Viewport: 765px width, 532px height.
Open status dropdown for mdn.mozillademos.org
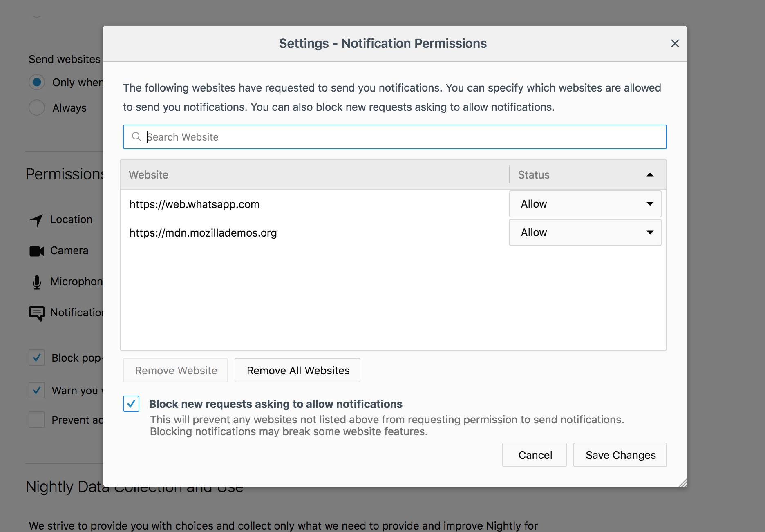point(585,232)
